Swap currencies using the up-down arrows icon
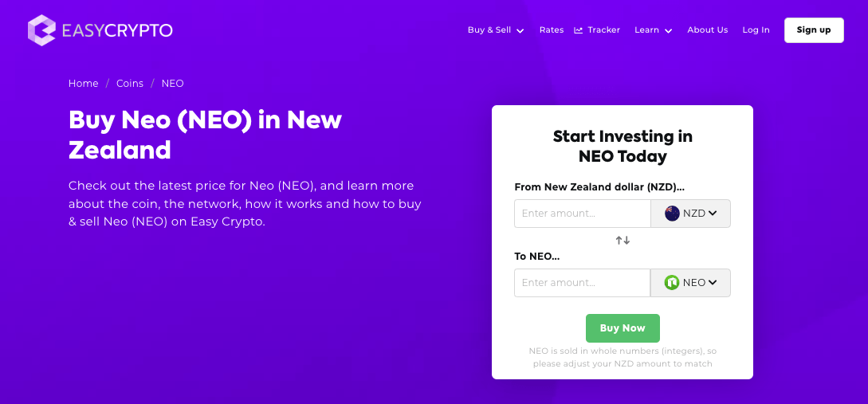The width and height of the screenshot is (868, 404). click(x=623, y=240)
